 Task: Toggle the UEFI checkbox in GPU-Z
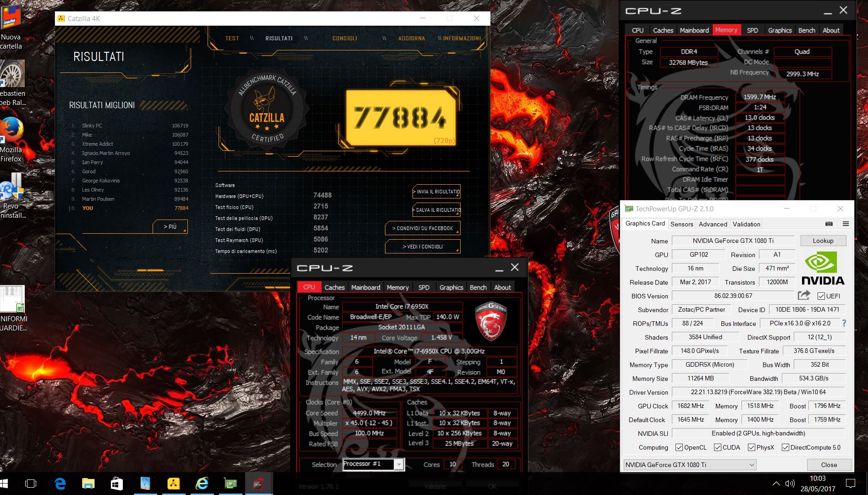(821, 296)
